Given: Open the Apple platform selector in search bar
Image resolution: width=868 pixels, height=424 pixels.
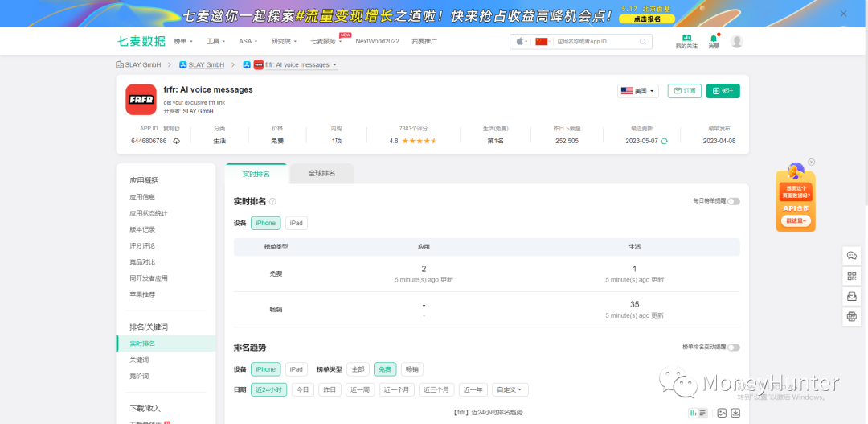Looking at the screenshot, I should 522,42.
